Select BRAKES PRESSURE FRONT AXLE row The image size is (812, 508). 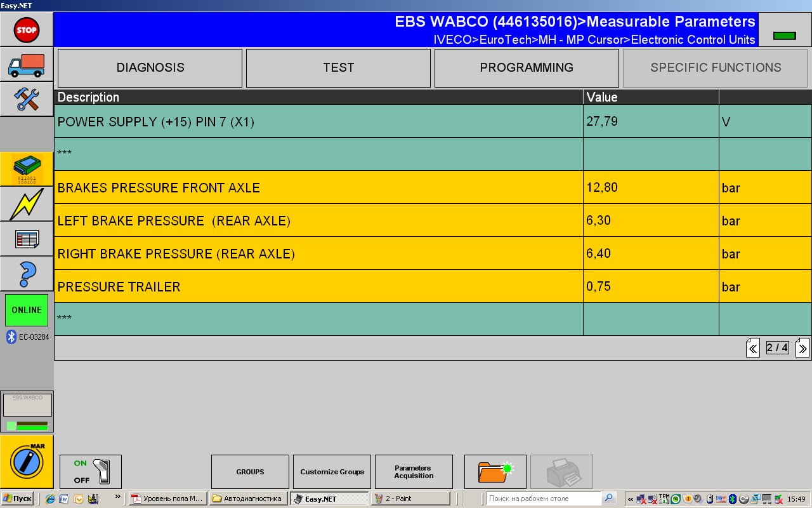[x=433, y=187]
